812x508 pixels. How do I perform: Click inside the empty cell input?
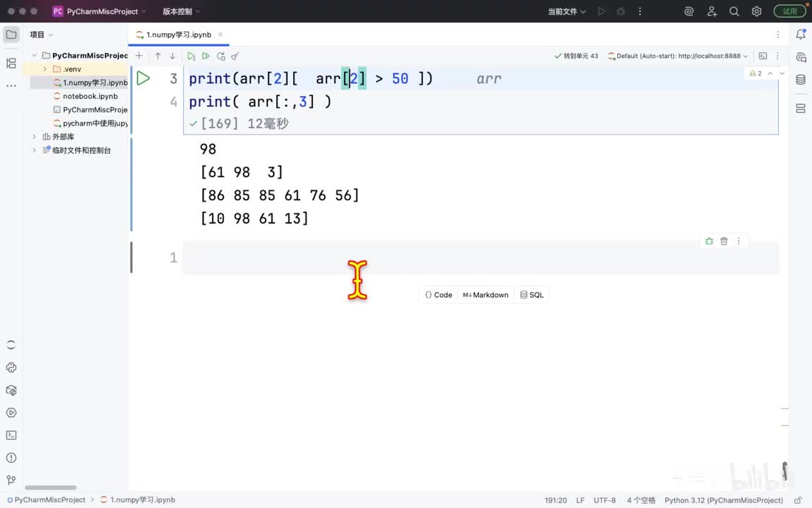pyautogui.click(x=481, y=258)
